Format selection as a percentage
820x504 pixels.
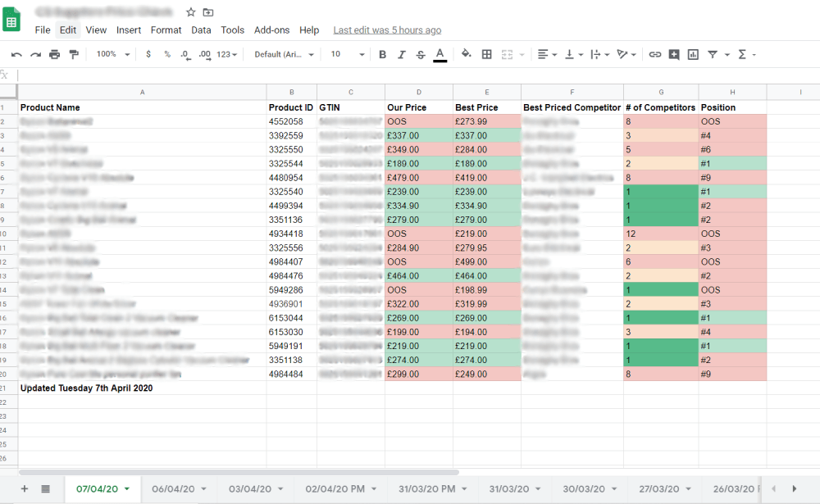click(166, 53)
